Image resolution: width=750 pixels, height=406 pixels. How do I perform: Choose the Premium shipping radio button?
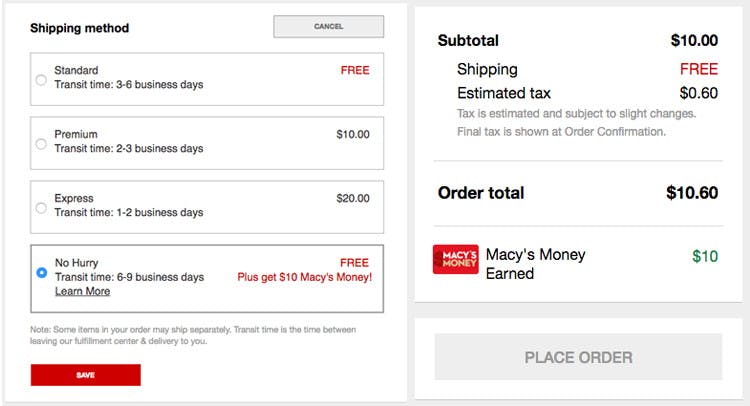(41, 143)
